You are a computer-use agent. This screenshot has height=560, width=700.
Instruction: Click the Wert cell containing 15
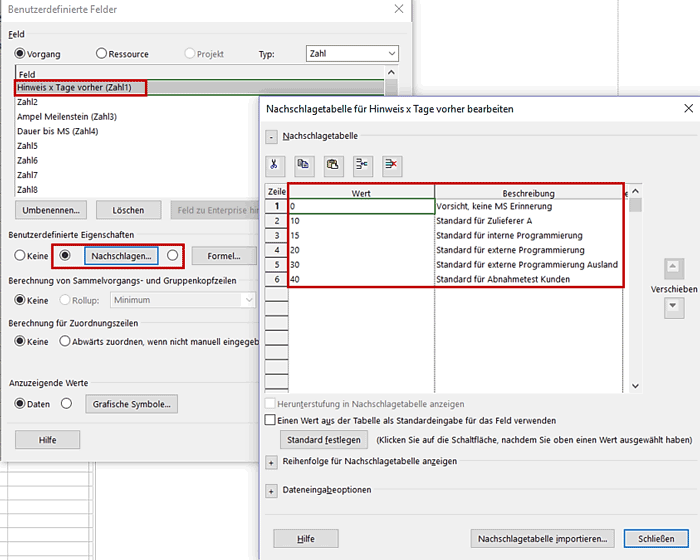point(361,235)
